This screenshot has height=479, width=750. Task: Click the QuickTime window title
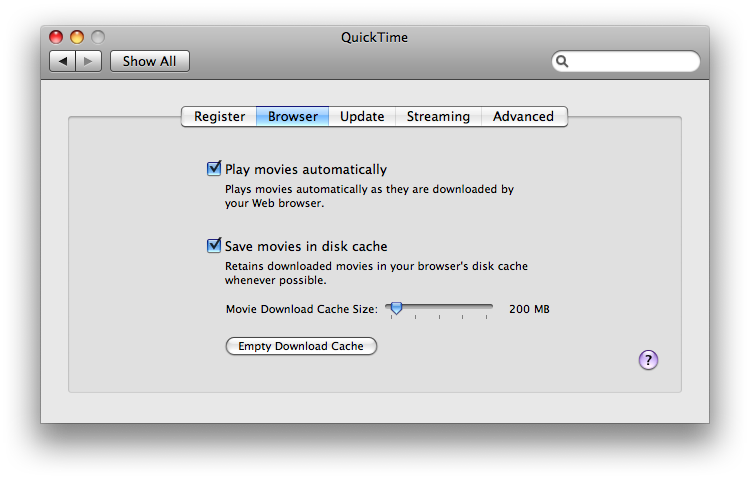coord(375,37)
